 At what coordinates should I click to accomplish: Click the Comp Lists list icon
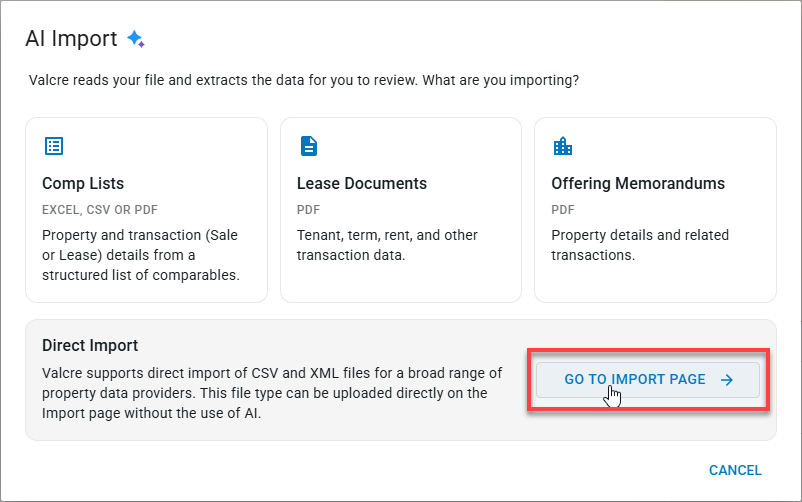coord(54,146)
